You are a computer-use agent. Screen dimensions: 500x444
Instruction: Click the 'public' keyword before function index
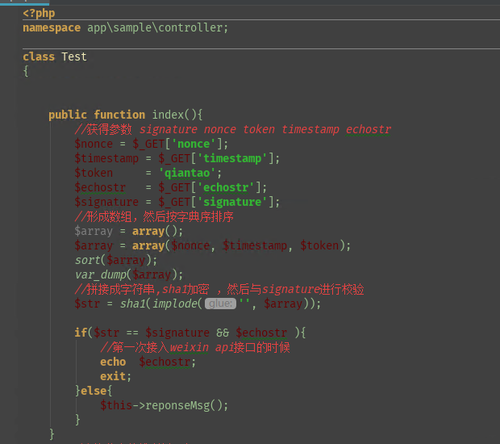click(x=68, y=115)
